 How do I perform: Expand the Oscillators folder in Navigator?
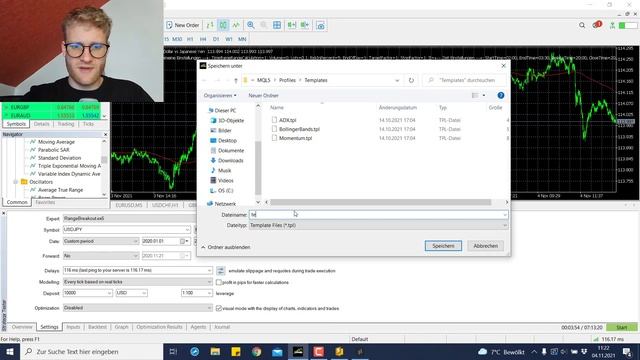click(x=16, y=182)
